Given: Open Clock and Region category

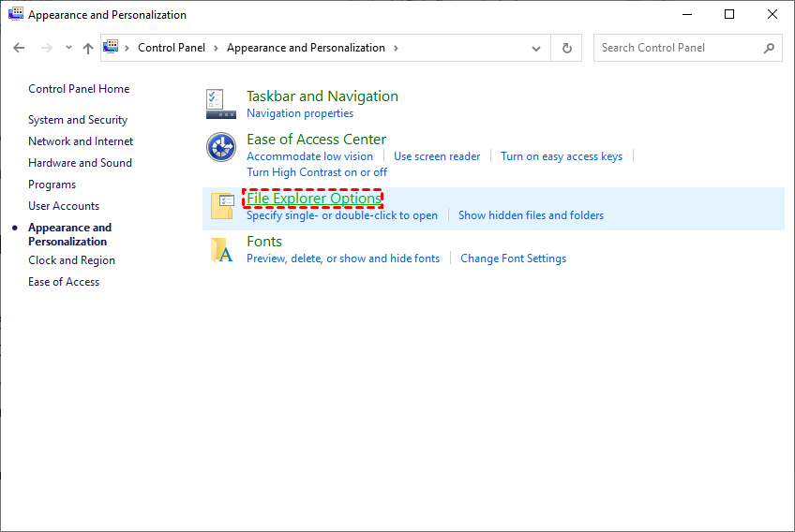Looking at the screenshot, I should (71, 260).
